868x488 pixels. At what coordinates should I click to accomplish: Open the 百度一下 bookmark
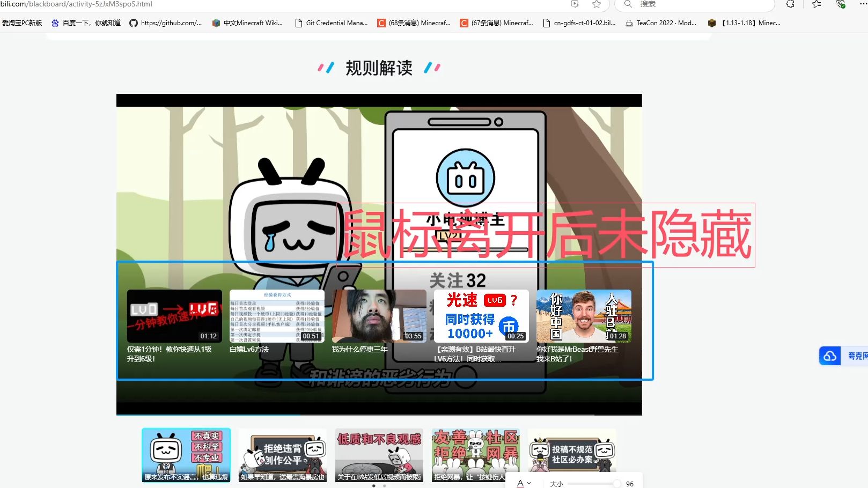[86, 23]
